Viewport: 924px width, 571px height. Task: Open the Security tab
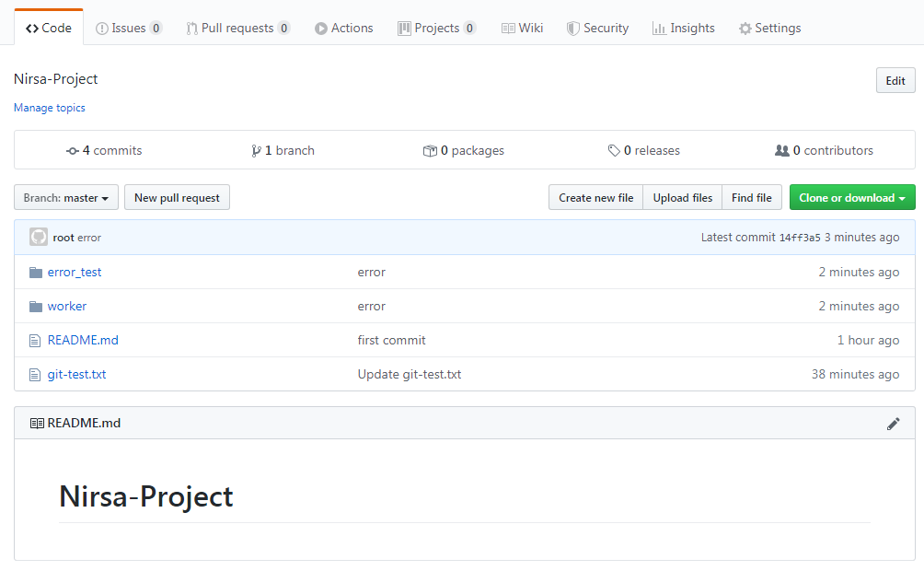tap(597, 28)
